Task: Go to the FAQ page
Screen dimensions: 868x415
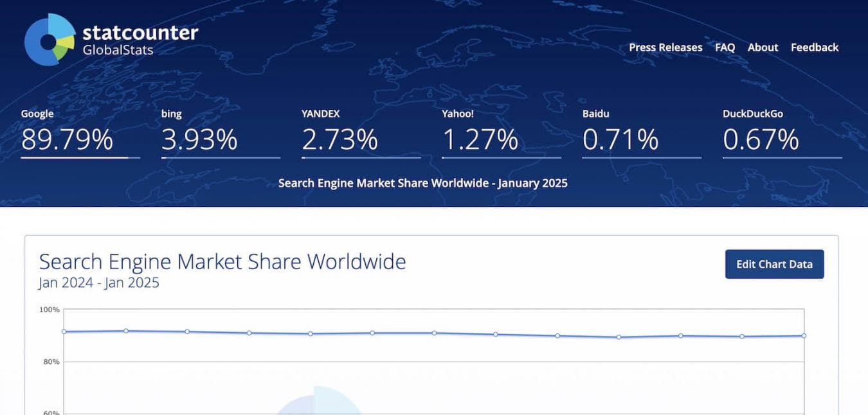Action: click(725, 48)
